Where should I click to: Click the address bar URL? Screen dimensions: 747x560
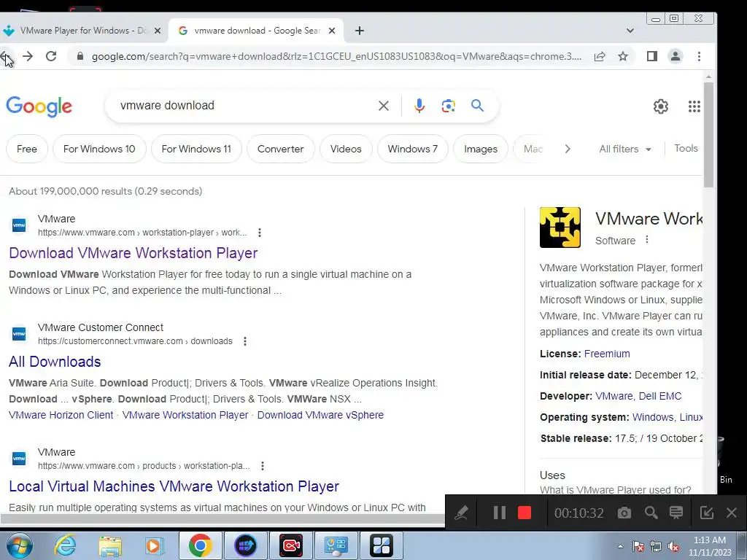tap(336, 56)
